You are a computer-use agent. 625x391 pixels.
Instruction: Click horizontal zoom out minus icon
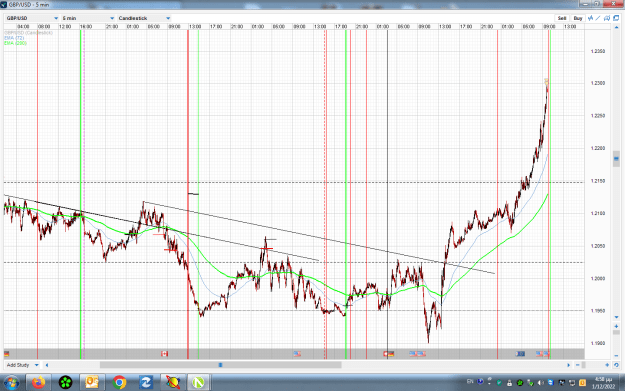click(x=578, y=365)
